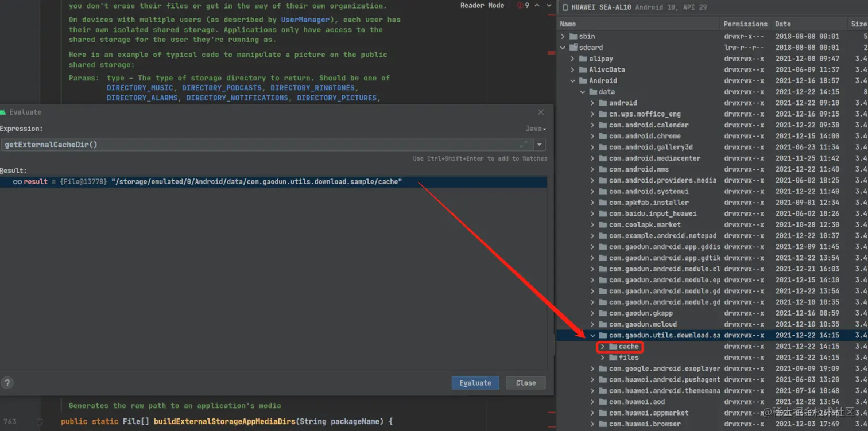Go to next highlighted error arrow
The image size is (868, 431).
pyautogui.click(x=549, y=6)
